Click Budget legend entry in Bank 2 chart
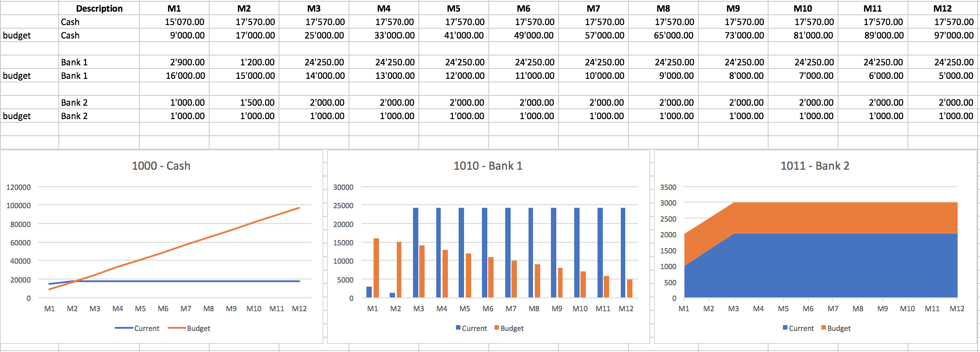 coord(836,328)
